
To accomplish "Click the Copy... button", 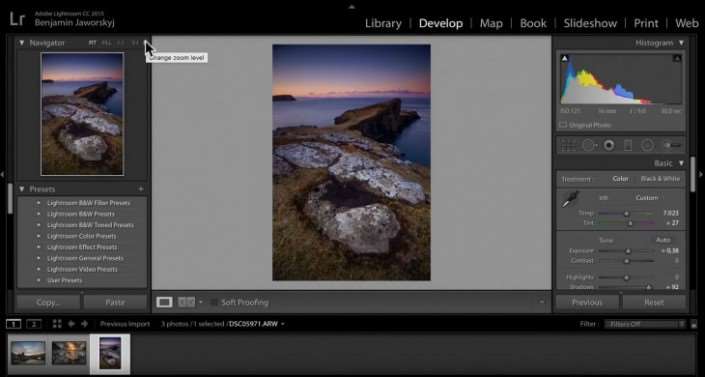I will (48, 302).
